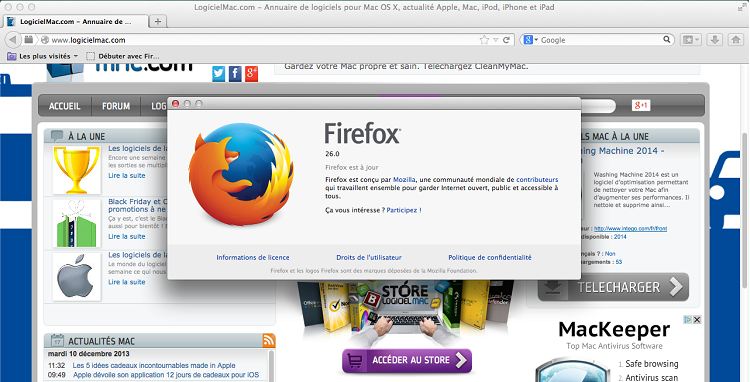Open a new tab with plus button
The width and height of the screenshot is (750, 382).
tap(157, 21)
